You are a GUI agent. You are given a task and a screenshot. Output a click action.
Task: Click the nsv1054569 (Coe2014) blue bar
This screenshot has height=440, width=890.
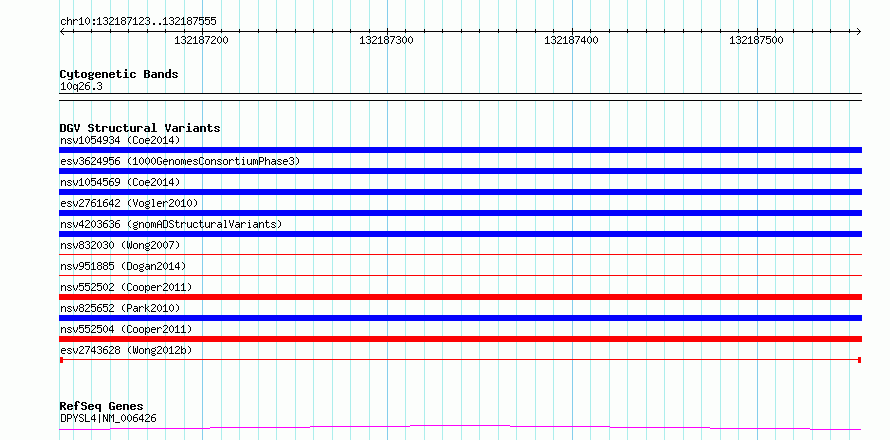(460, 192)
